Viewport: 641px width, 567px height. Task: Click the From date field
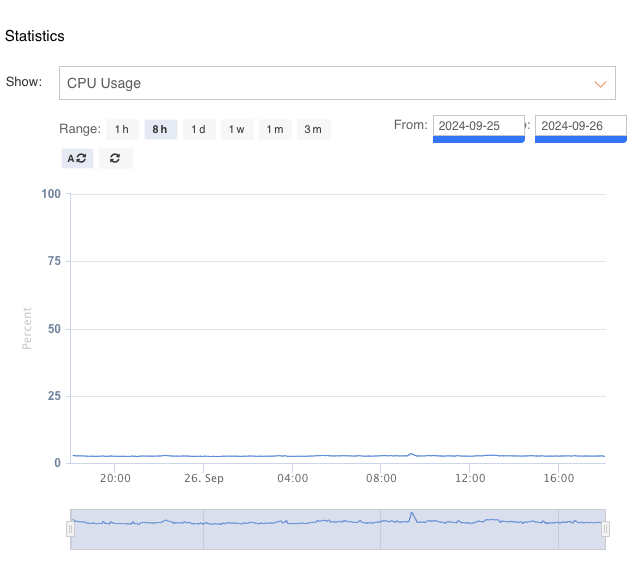click(478, 126)
